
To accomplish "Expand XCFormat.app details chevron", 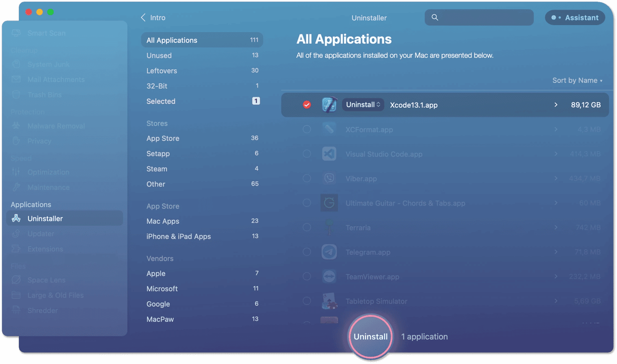I will 556,129.
